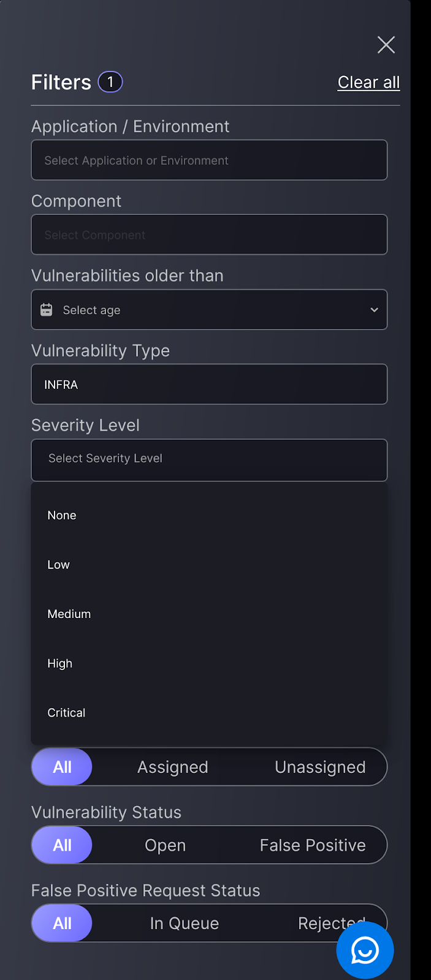Click the filter count badge showing 1
The image size is (431, 980).
coord(110,81)
